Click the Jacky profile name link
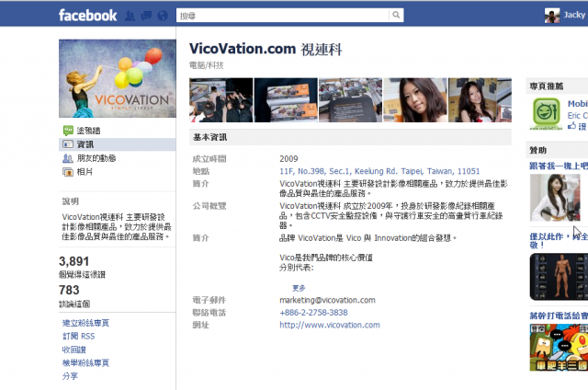The width and height of the screenshot is (588, 390). (x=574, y=15)
